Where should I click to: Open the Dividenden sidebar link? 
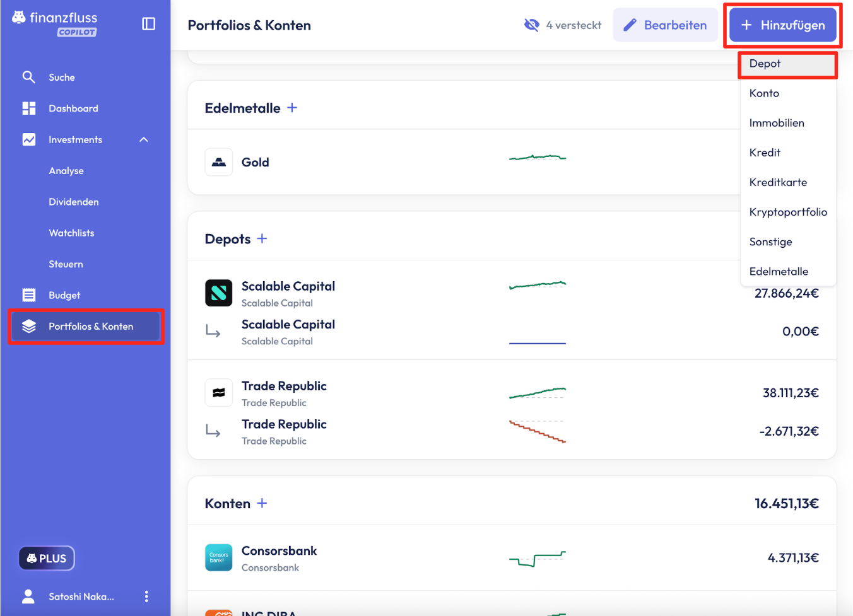coord(74,202)
